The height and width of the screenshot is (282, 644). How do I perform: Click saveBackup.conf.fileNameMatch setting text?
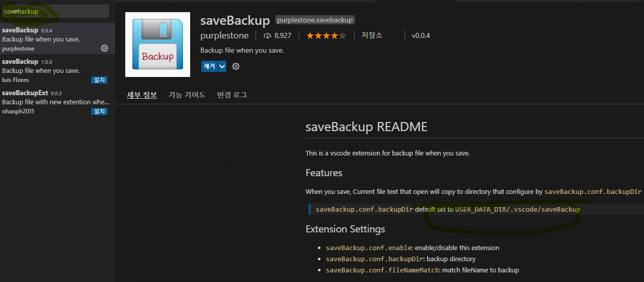tap(382, 270)
